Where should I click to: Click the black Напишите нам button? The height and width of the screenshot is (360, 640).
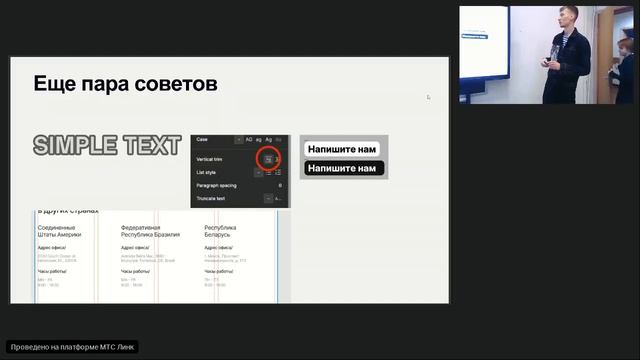coord(344,168)
